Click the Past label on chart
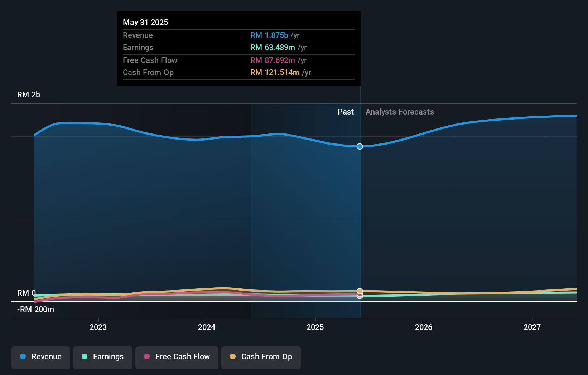588x375 pixels. coord(346,112)
